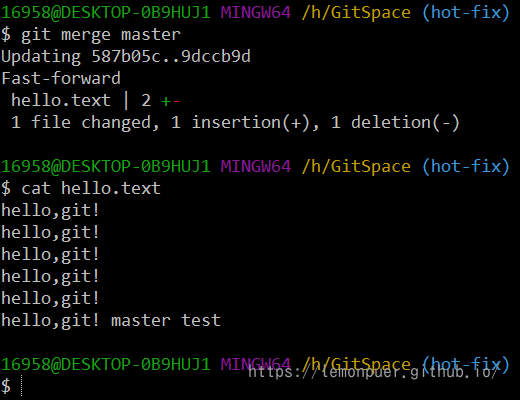Click the fifth 'hello,git!' output line
520x400 pixels.
tap(50, 298)
